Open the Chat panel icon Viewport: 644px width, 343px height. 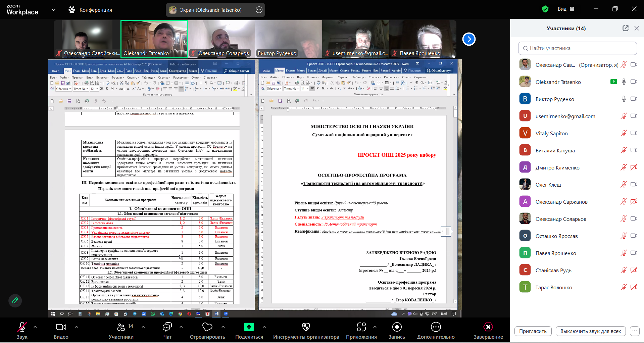point(167,327)
